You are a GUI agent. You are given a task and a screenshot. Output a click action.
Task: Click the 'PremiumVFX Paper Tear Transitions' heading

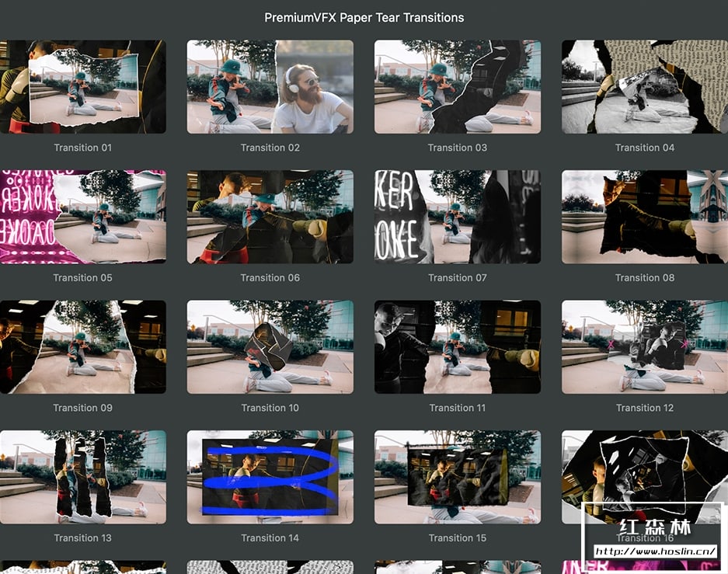tap(364, 18)
